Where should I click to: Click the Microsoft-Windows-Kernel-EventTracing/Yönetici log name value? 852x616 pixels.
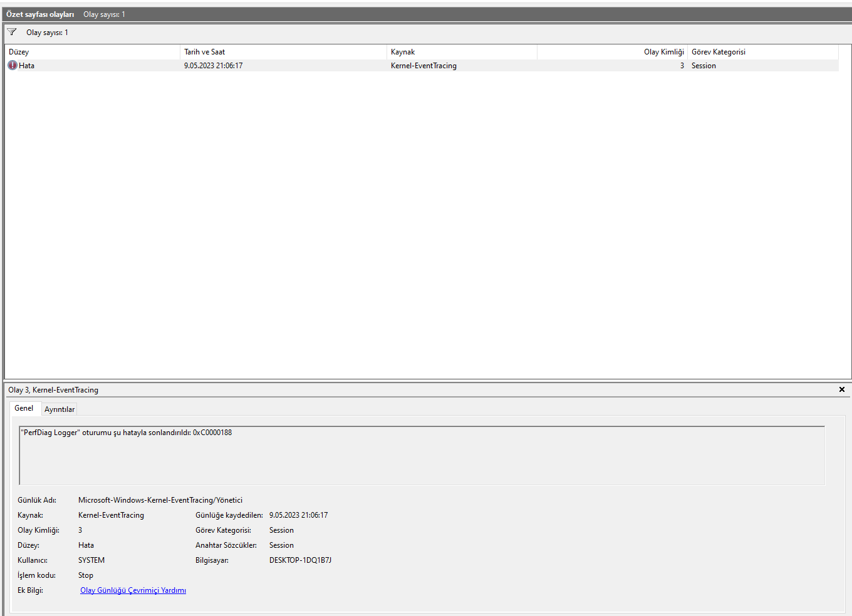coord(160,500)
